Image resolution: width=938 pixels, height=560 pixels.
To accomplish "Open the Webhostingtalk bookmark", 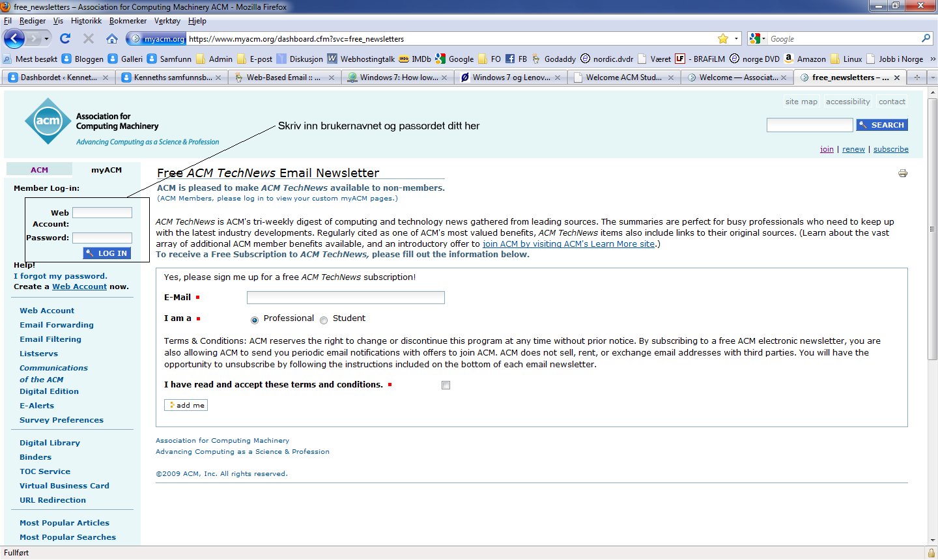I will 361,59.
